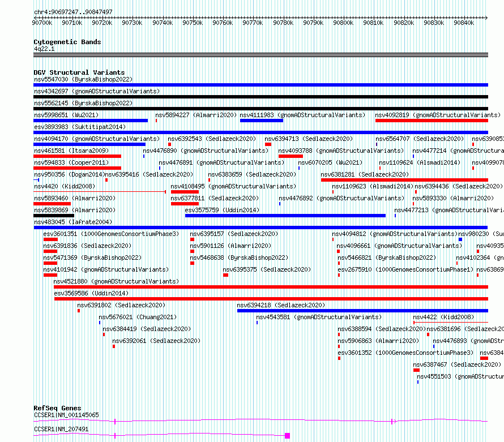This screenshot has height=442, width=504.
Task: Open the esv3893983 (Suktitipat2014) entry
Action: point(80,127)
